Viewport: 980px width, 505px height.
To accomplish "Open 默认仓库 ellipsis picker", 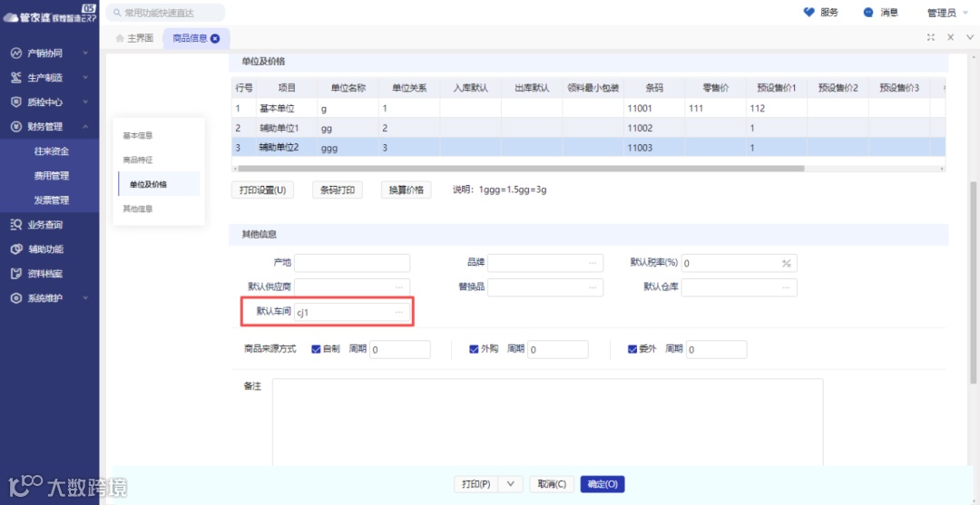I will (x=786, y=287).
